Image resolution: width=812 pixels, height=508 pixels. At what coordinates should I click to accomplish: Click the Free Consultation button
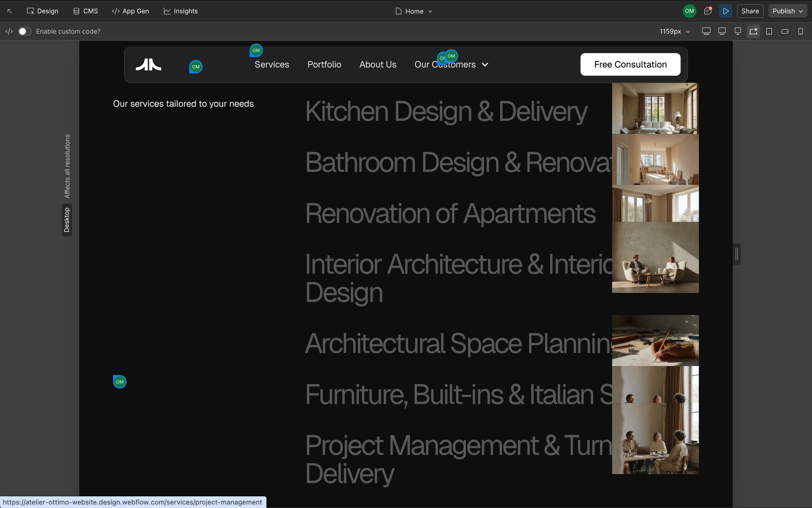click(x=630, y=64)
